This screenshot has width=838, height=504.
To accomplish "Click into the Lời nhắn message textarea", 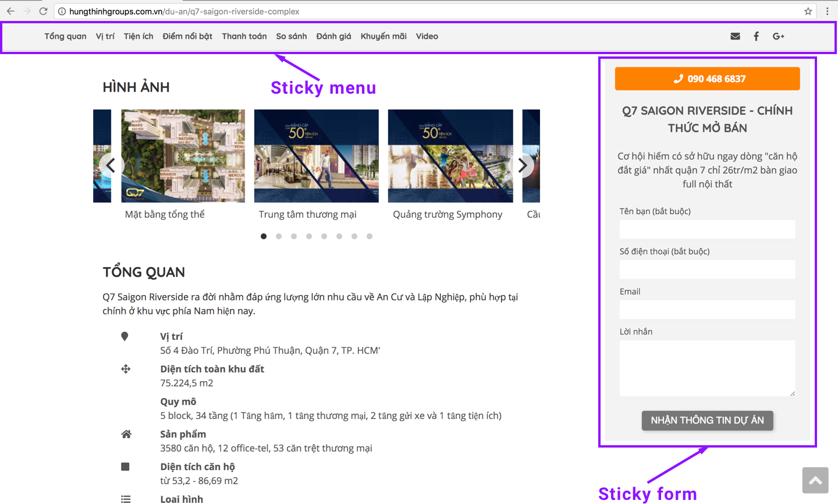I will coord(707,368).
